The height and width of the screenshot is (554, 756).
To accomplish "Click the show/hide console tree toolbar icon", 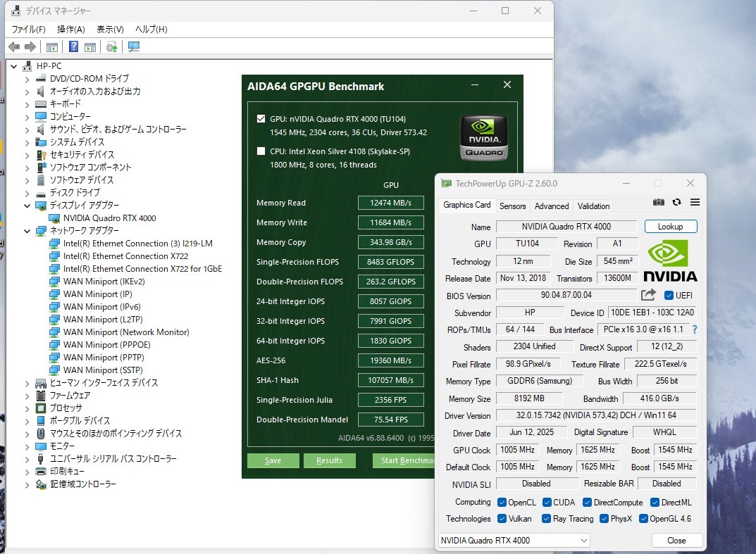I will [x=51, y=46].
